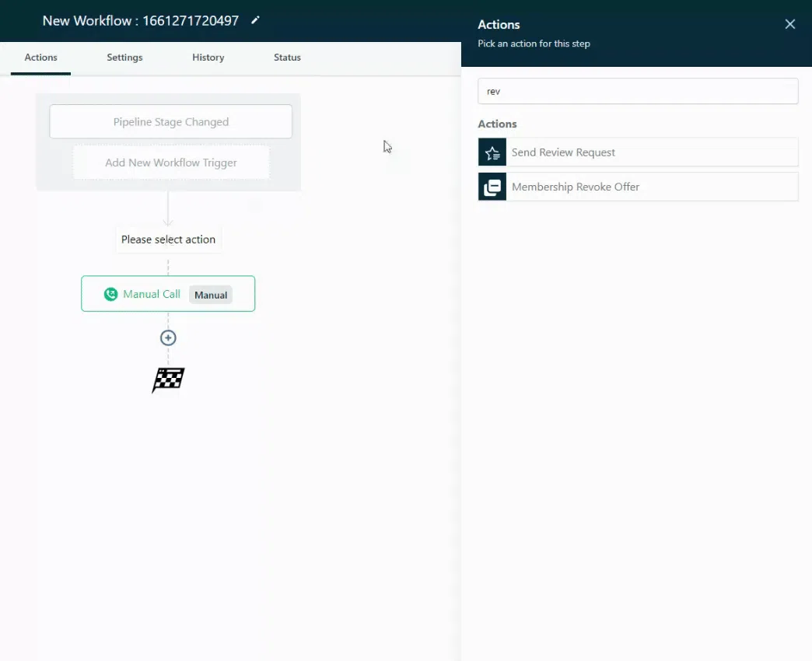Click the Send Review Request star icon
This screenshot has width=812, height=661.
click(x=492, y=152)
